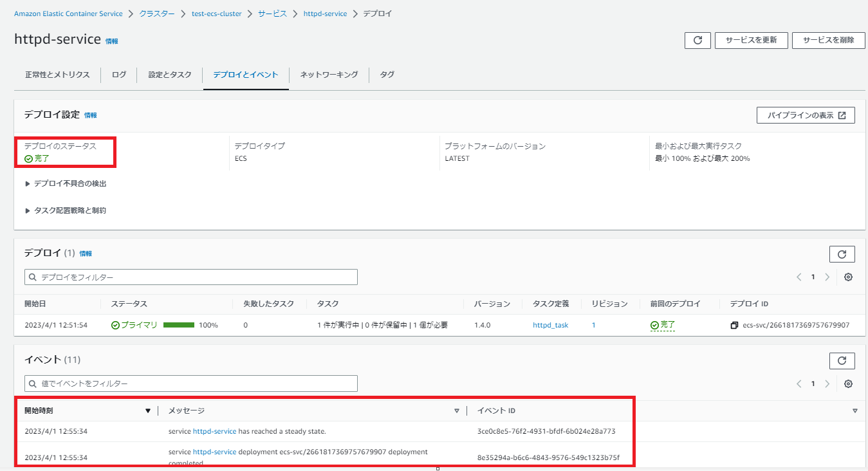Click the サービスを削除 button
The image size is (868, 471).
tap(828, 40)
